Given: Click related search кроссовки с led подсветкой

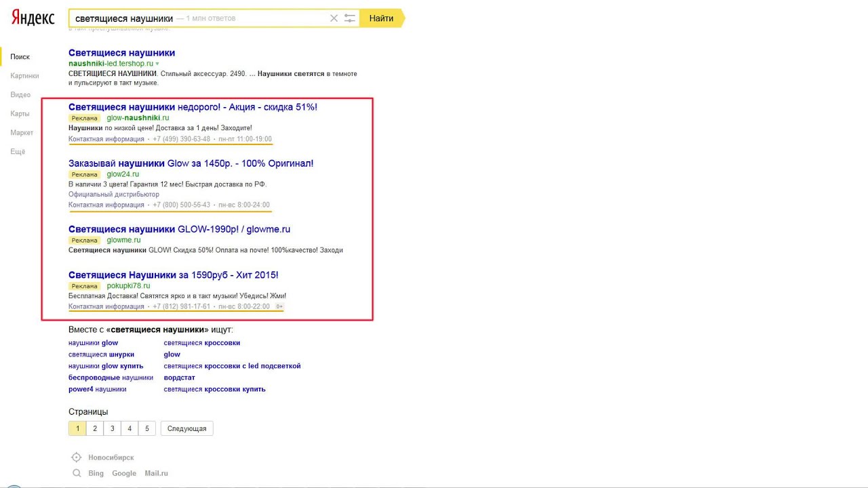Looking at the screenshot, I should (x=232, y=366).
